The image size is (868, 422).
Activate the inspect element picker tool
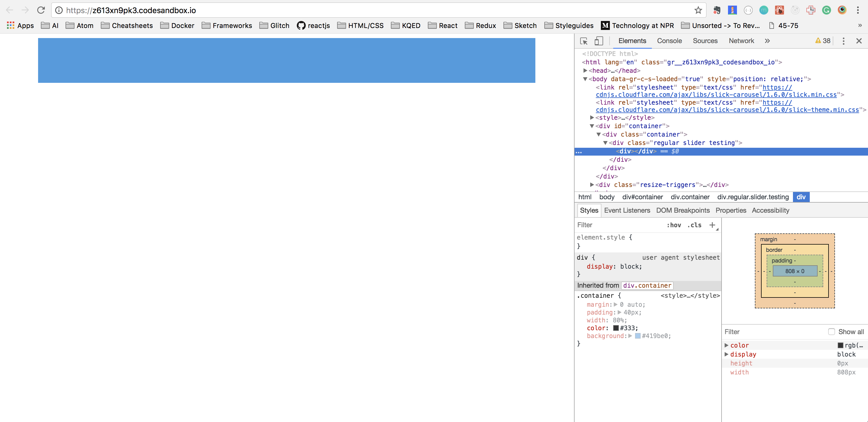click(584, 41)
